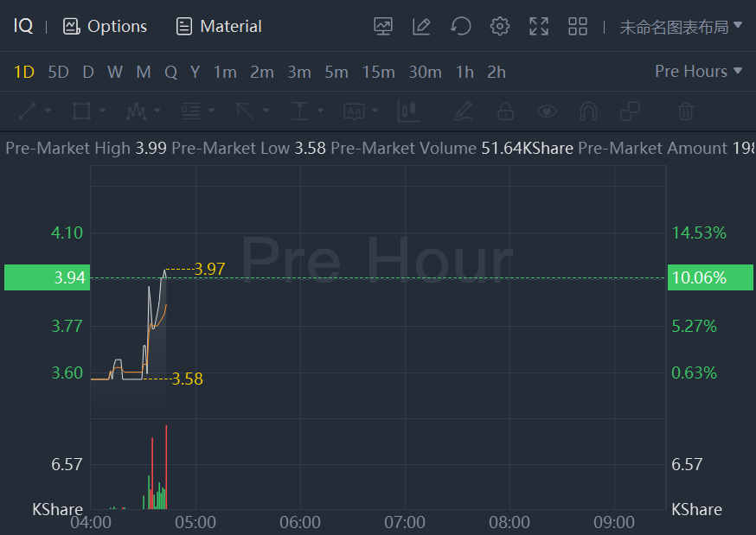Toggle the magnet snap mode
Screen dimensions: 756x535
[588, 111]
